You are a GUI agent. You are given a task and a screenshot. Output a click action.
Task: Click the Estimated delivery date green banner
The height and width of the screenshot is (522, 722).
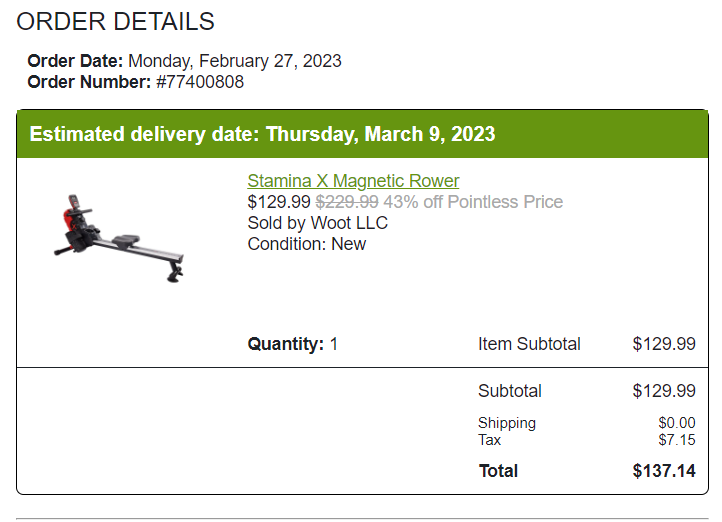[362, 134]
